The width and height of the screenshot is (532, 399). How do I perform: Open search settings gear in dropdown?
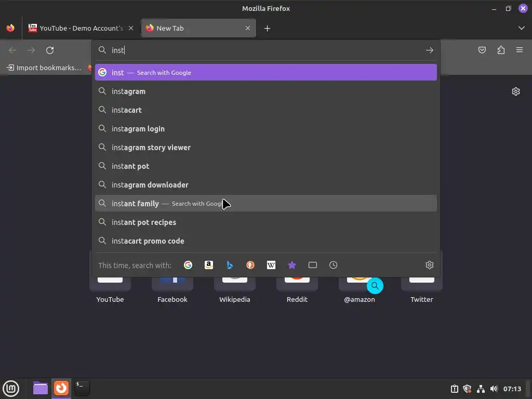click(430, 265)
